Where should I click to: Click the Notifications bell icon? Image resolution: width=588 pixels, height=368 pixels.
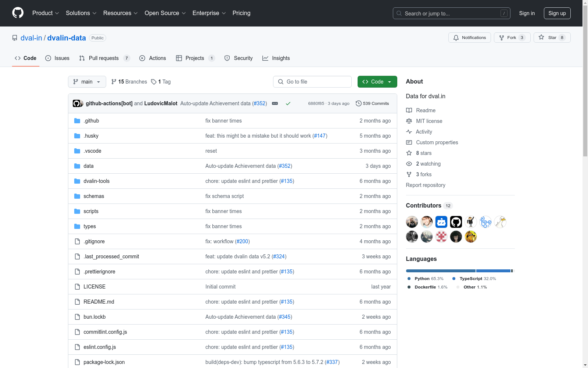click(x=456, y=38)
